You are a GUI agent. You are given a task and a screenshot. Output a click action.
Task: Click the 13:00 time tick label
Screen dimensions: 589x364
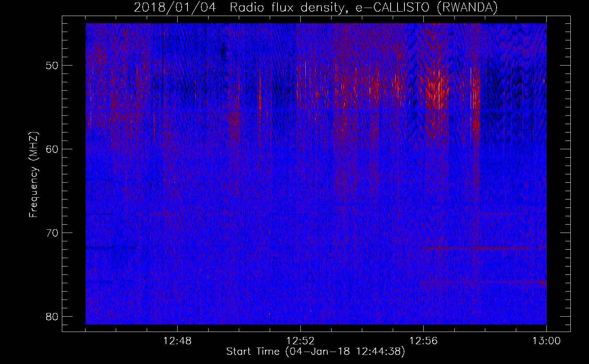(546, 341)
